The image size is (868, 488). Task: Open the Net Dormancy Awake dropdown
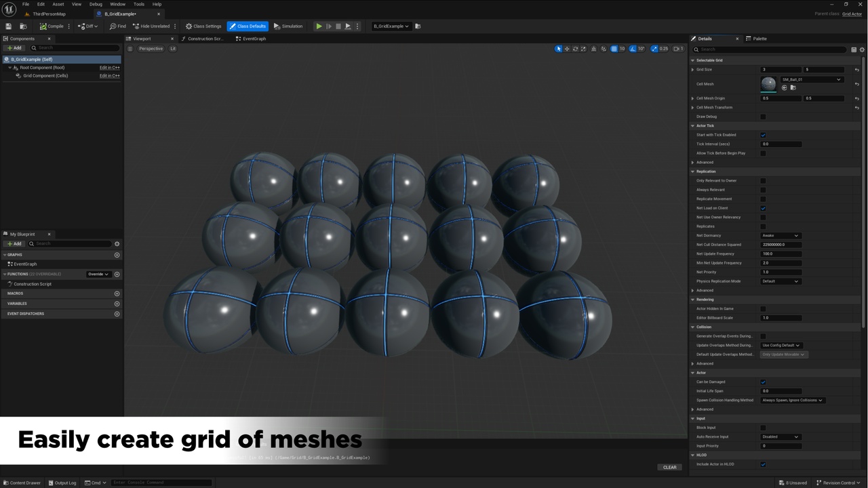(781, 235)
